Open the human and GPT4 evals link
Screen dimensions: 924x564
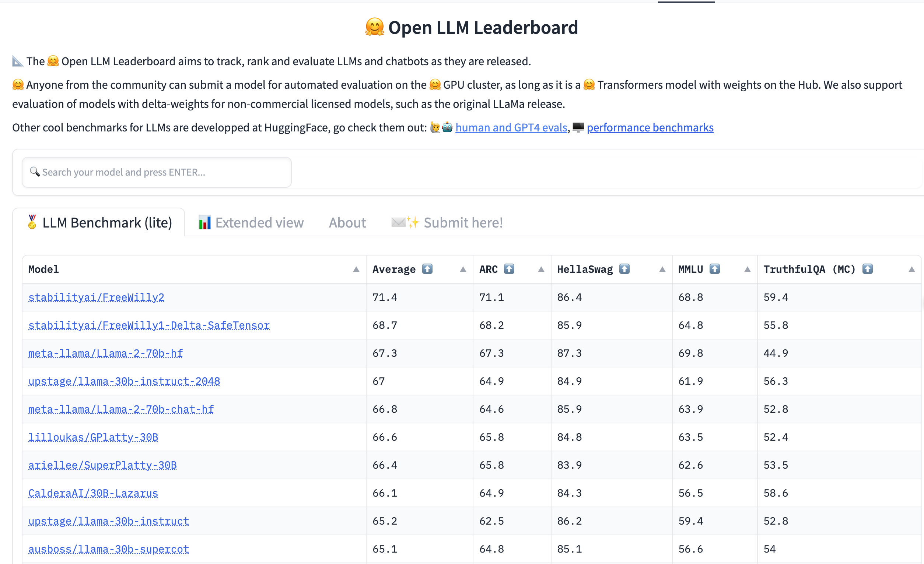511,128
